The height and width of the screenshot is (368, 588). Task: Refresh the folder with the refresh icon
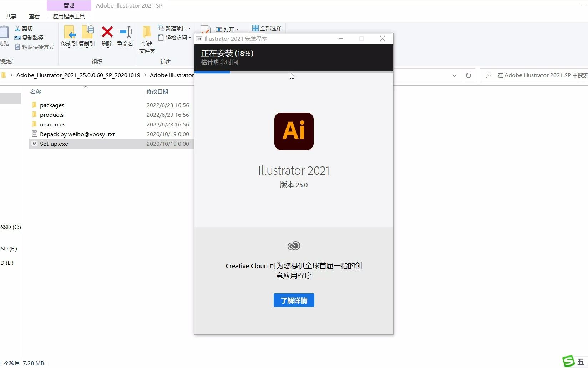click(x=468, y=75)
